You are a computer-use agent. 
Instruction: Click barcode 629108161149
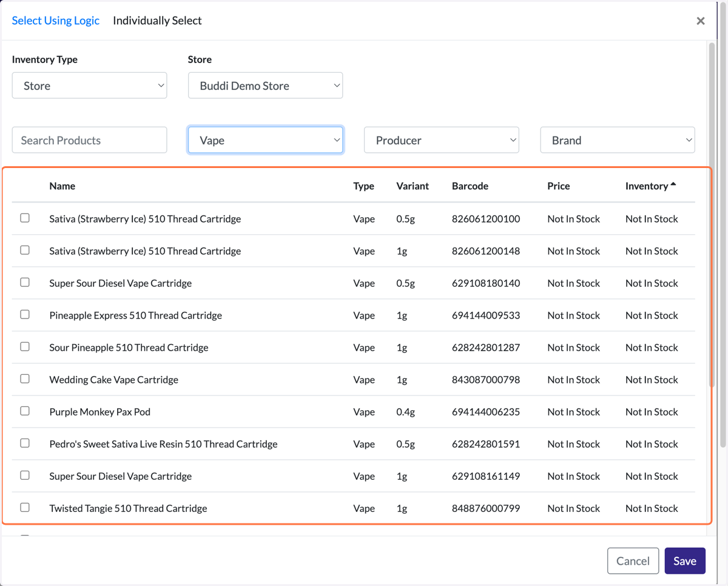pyautogui.click(x=486, y=476)
